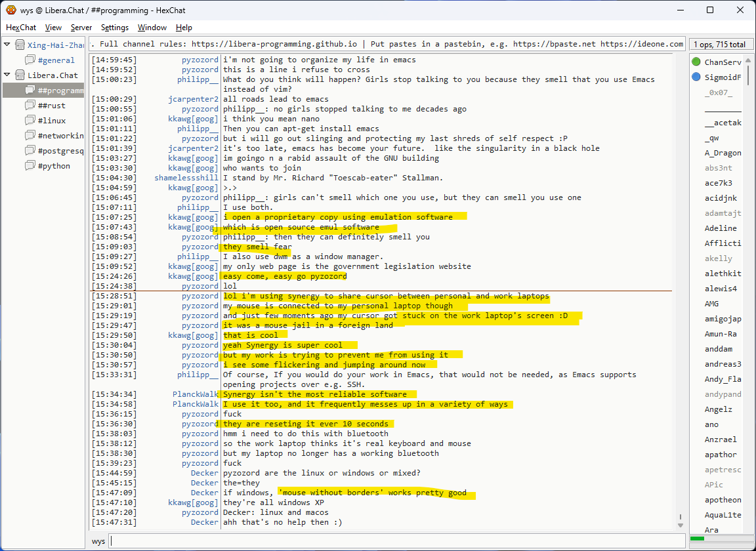
Task: Click the Libera.Chat server icon in tree
Action: tap(20, 75)
